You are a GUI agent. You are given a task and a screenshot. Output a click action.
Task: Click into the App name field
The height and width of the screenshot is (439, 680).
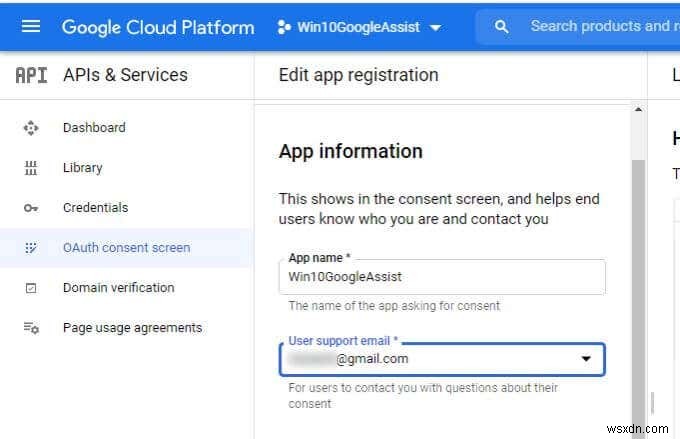[x=442, y=277]
